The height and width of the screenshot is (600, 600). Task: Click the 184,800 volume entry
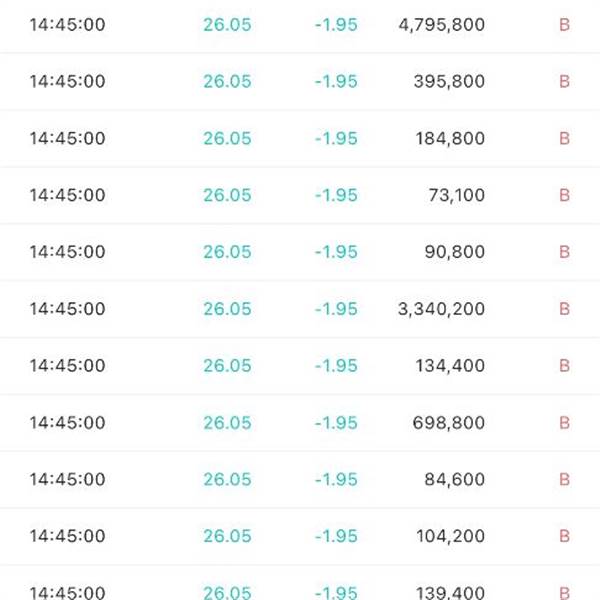click(x=449, y=138)
